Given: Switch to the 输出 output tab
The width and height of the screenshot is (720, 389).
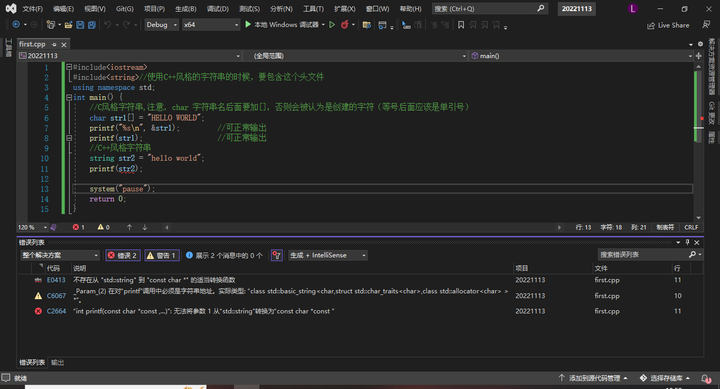Looking at the screenshot, I should (57, 362).
